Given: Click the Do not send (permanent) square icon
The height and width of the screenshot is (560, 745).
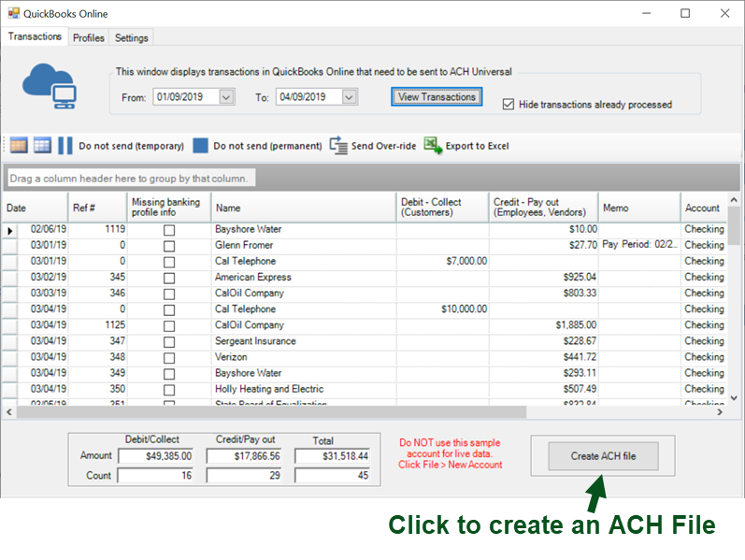Looking at the screenshot, I should (200, 146).
